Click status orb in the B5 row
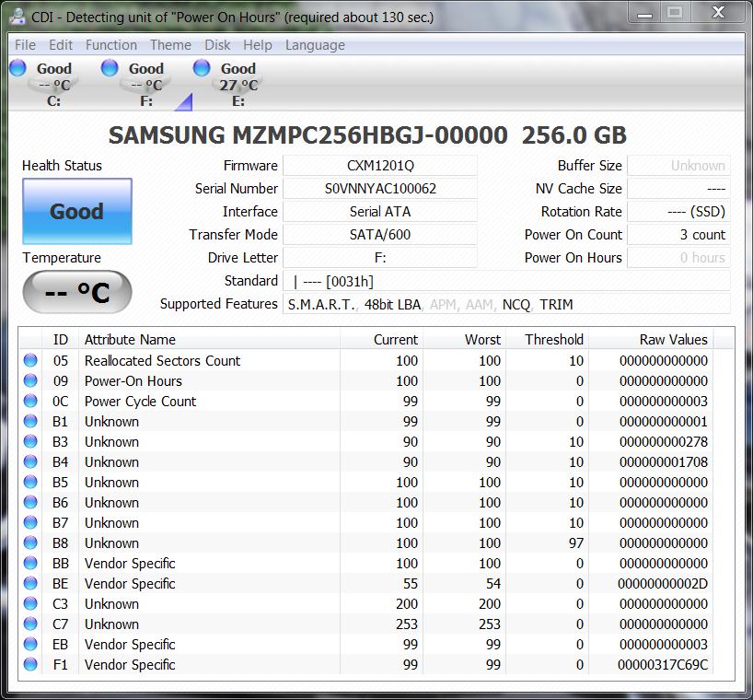Image resolution: width=753 pixels, height=700 pixels. [x=30, y=482]
